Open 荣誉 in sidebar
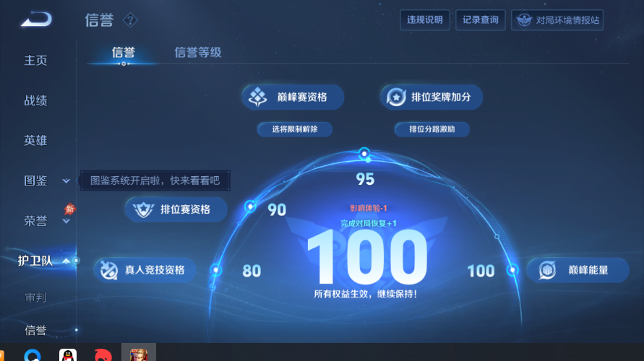 pyautogui.click(x=35, y=221)
